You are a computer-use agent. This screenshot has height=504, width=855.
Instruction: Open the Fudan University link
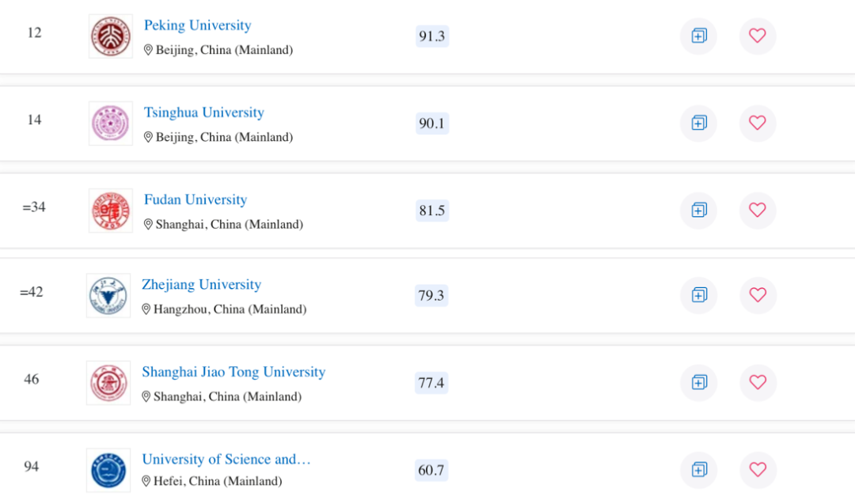point(196,200)
